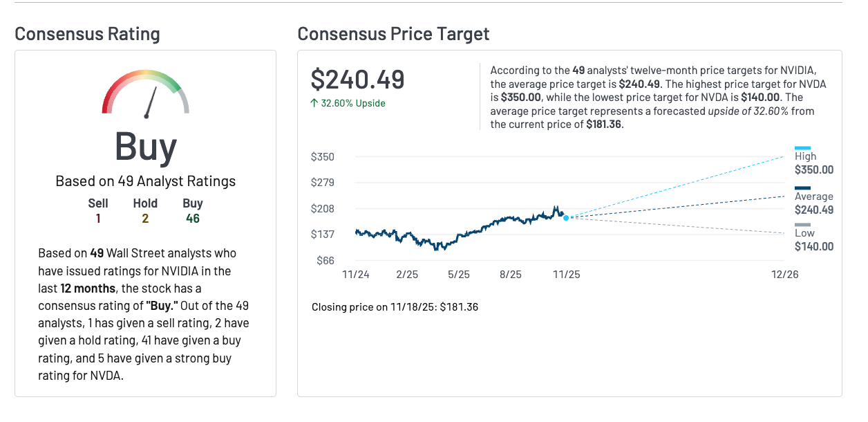The width and height of the screenshot is (868, 422).
Task: Click the 5/25 date on the chart axis
Action: [459, 275]
